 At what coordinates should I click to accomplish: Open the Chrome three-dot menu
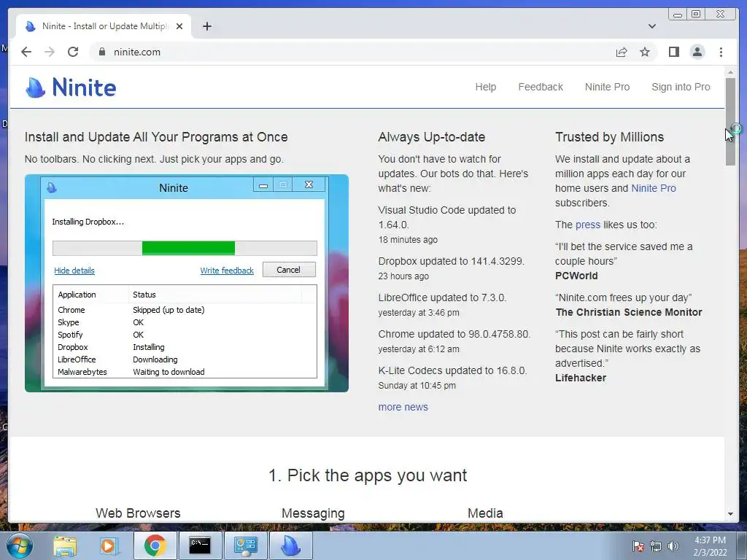tap(721, 52)
